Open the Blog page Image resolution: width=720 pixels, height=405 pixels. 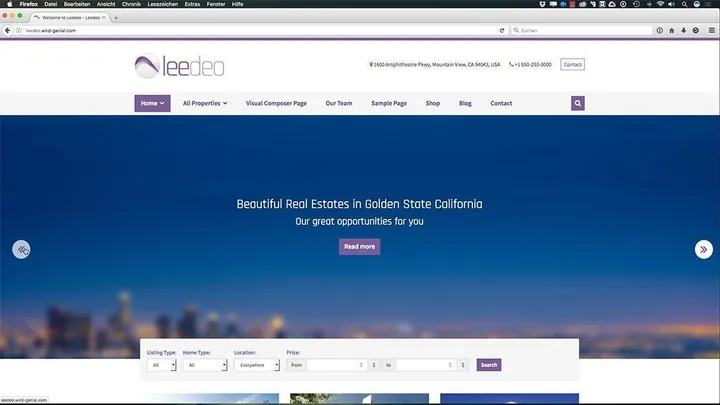click(x=465, y=103)
